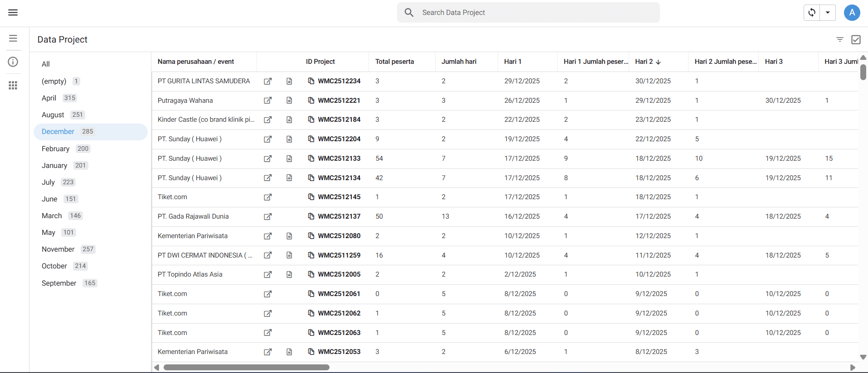This screenshot has width=868, height=373.
Task: Open the filter icon in Data Project header
Action: pos(840,39)
